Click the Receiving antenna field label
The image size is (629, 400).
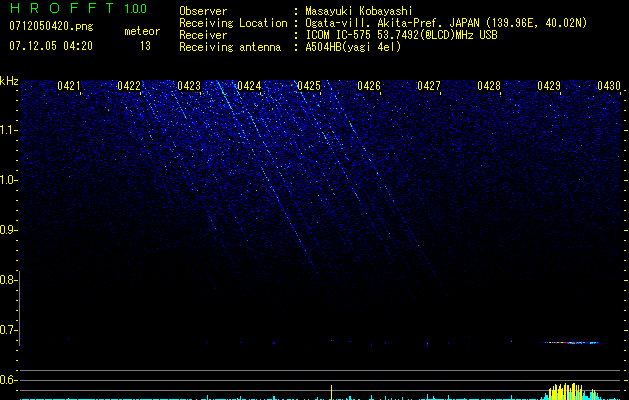(230, 47)
